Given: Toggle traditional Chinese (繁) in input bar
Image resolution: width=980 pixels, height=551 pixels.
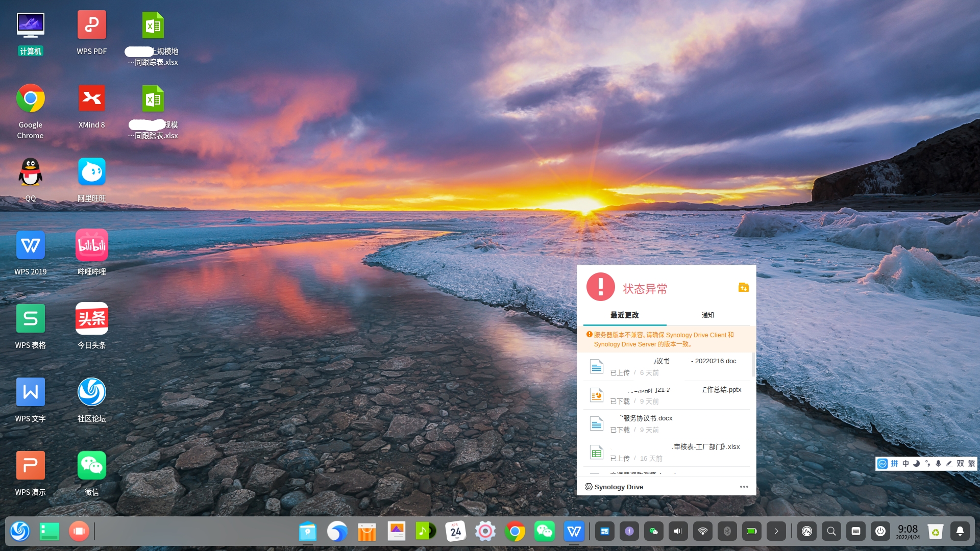Looking at the screenshot, I should tap(971, 463).
